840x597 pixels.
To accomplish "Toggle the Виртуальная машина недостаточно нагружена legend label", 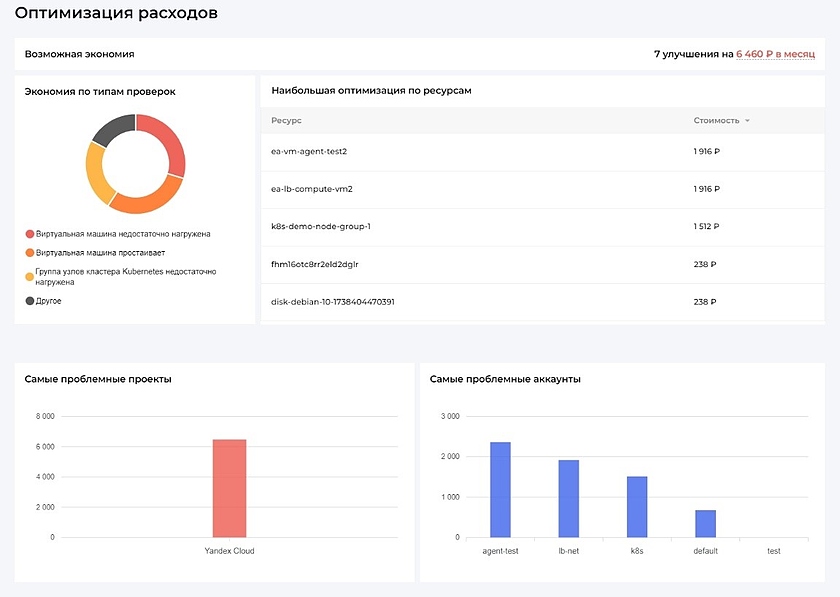I will tap(123, 234).
